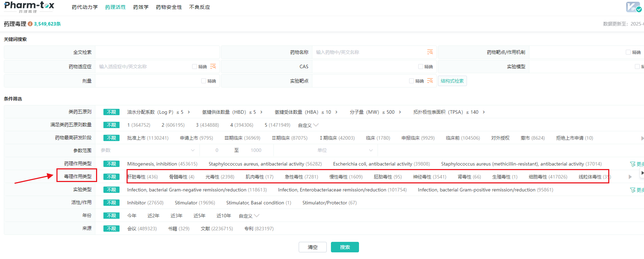Click the filter icon in 药理作用类型 row
644x259 pixels.
point(632,164)
